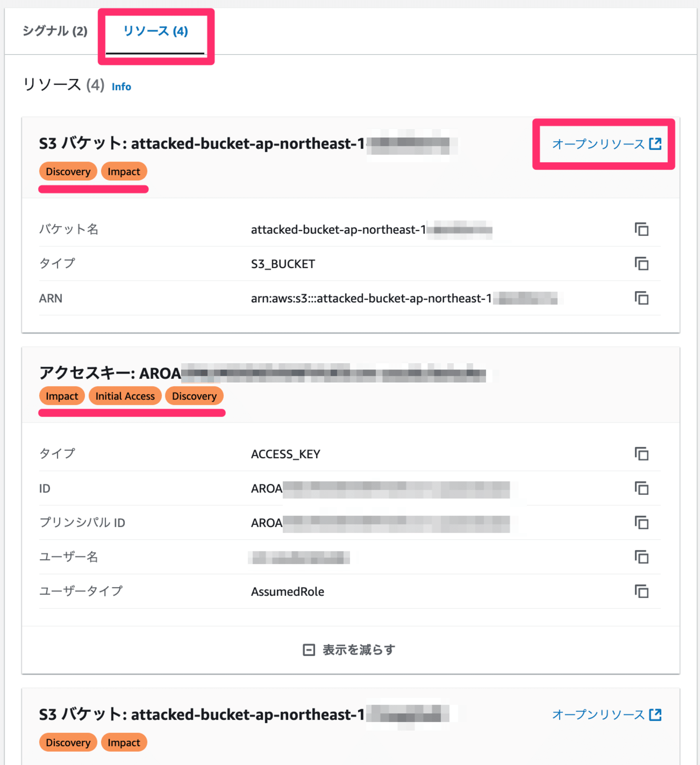
Task: Copy the プリンシパル ID value
Action: [x=641, y=522]
